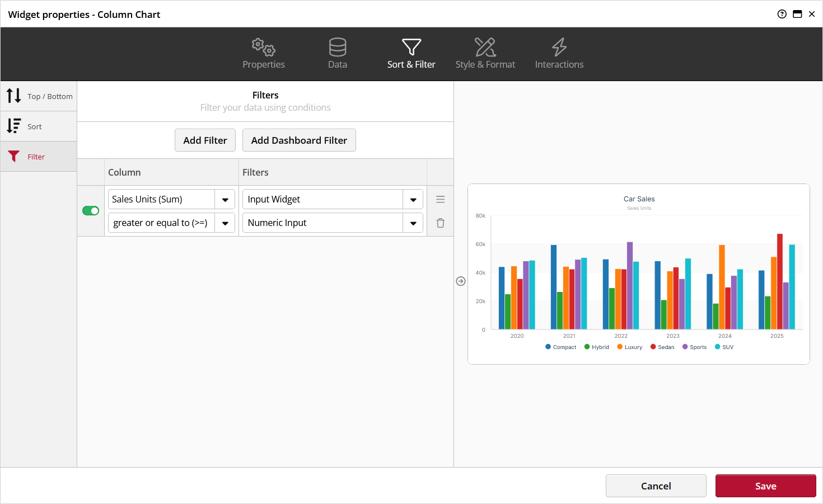Select the Sort & Filter tab label
The height and width of the screenshot is (504, 823).
pyautogui.click(x=411, y=64)
